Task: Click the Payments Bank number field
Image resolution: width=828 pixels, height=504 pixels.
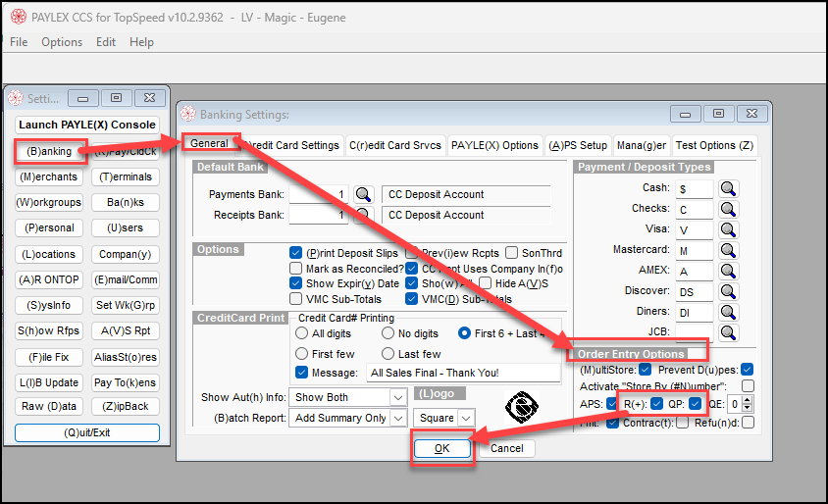Action: click(x=319, y=194)
